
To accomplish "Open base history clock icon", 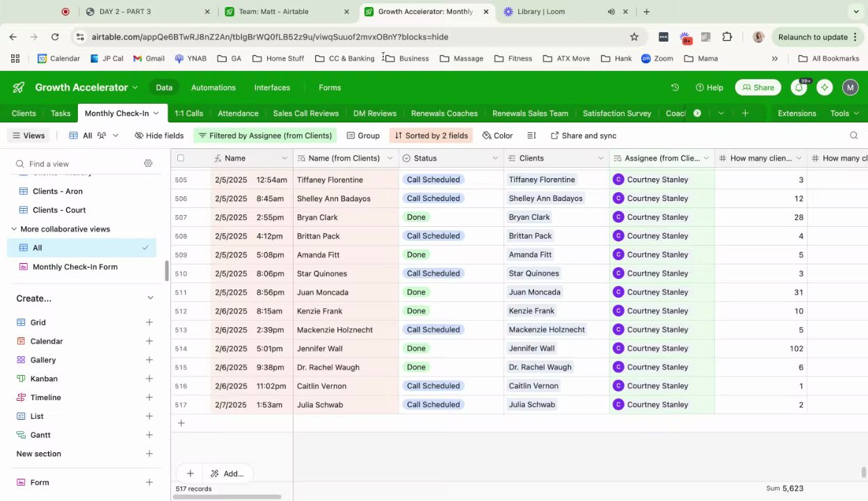I will coord(675,88).
